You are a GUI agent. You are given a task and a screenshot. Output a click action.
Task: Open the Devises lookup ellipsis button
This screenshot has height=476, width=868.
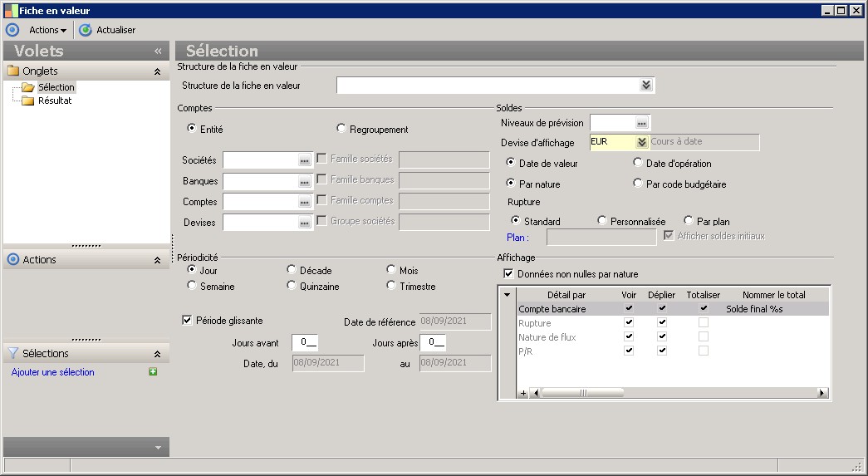(304, 223)
